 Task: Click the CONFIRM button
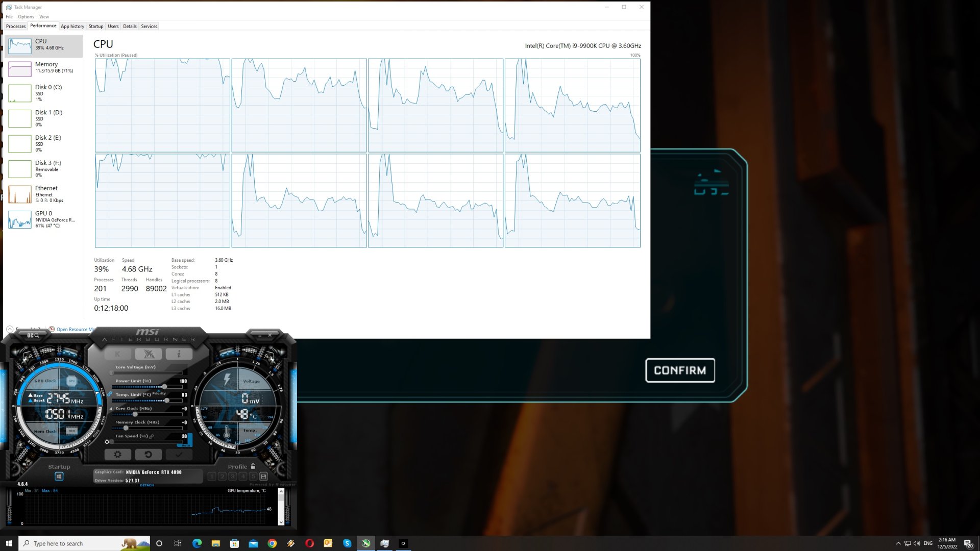pyautogui.click(x=680, y=370)
